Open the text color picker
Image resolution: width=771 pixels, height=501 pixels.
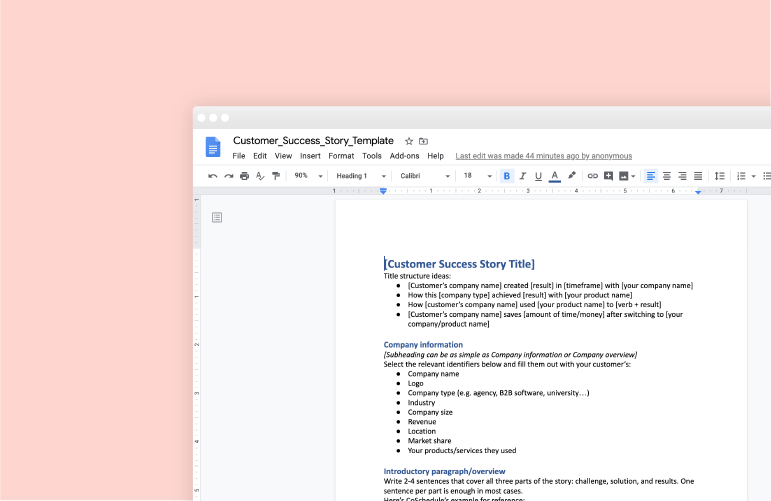coord(555,176)
